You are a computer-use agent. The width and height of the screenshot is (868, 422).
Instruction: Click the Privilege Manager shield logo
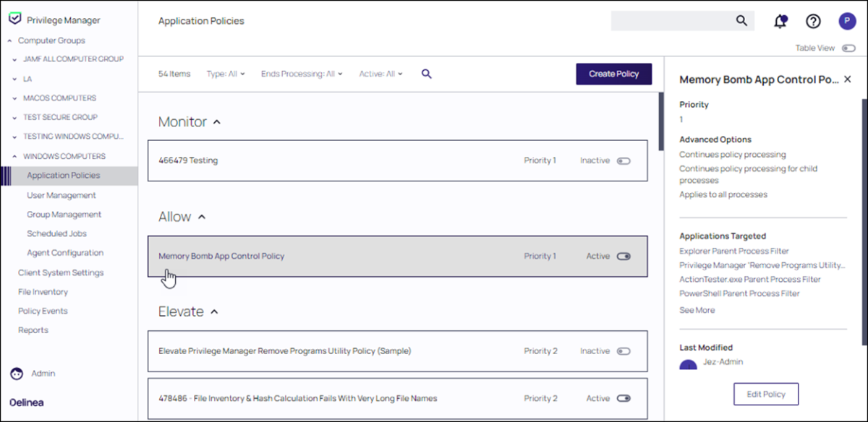[14, 20]
